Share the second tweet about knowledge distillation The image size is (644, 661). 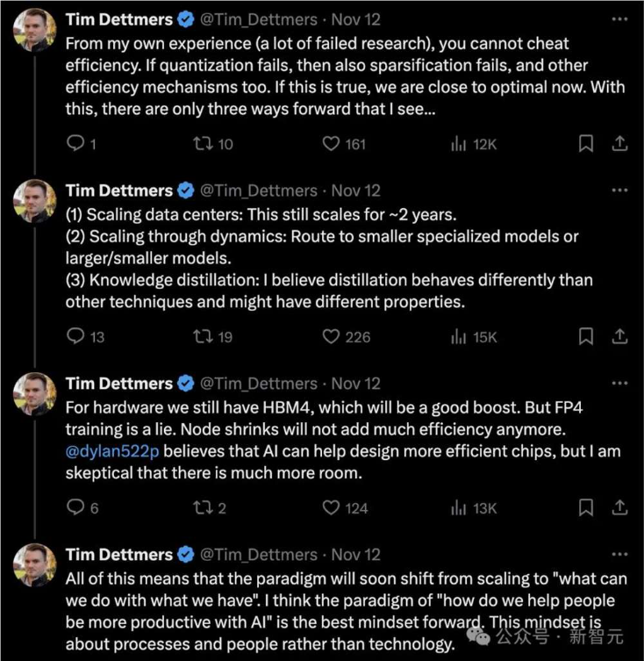coord(618,336)
